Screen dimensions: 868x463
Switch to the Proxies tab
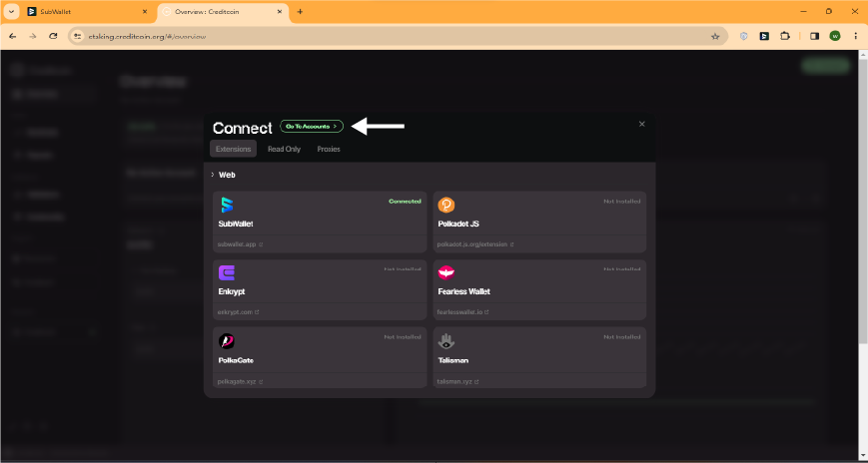click(329, 149)
